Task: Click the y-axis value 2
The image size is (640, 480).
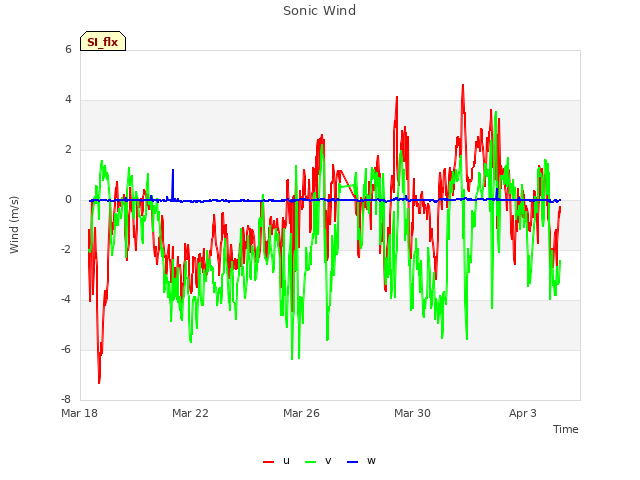Action: coord(68,149)
